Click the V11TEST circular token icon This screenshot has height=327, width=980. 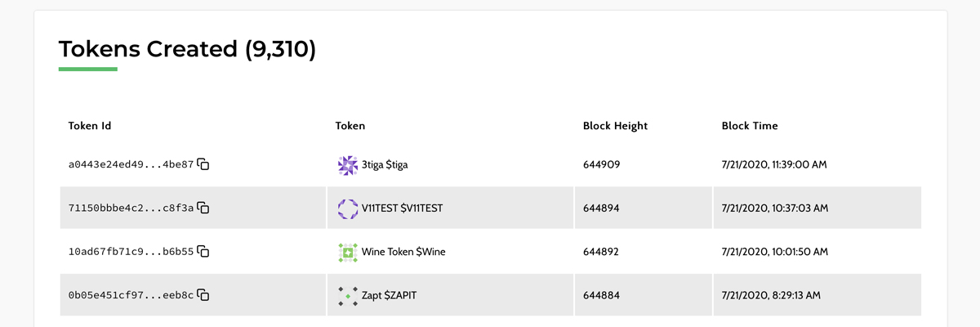click(x=348, y=208)
